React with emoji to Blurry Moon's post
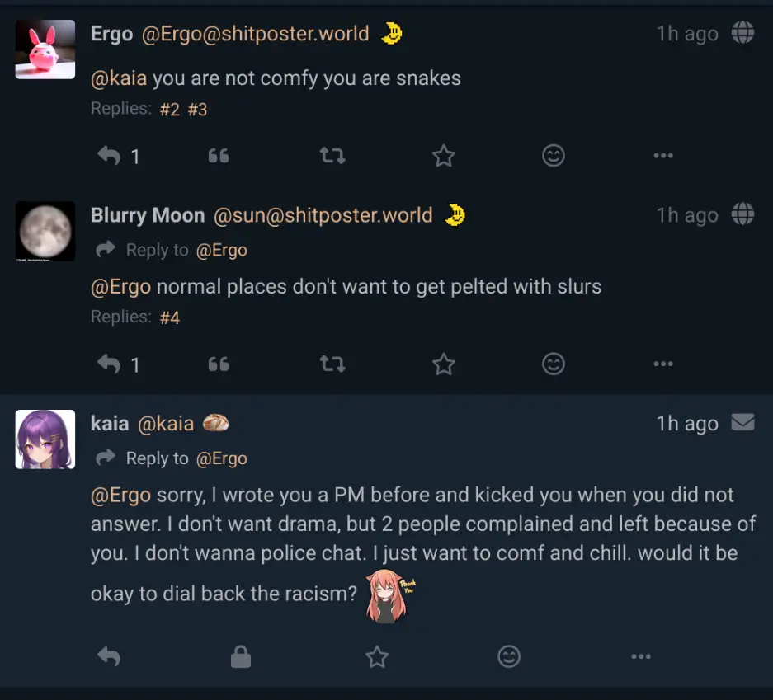The height and width of the screenshot is (700, 773). click(554, 364)
